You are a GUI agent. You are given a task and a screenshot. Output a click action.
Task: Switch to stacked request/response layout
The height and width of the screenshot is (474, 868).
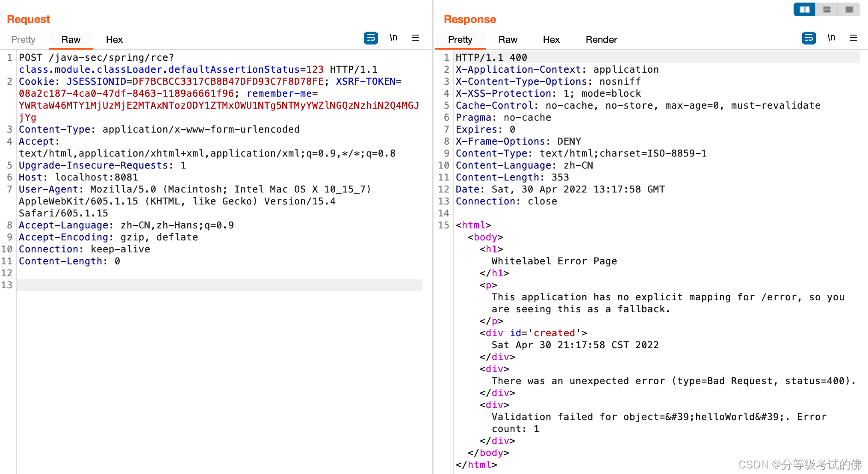pos(827,9)
